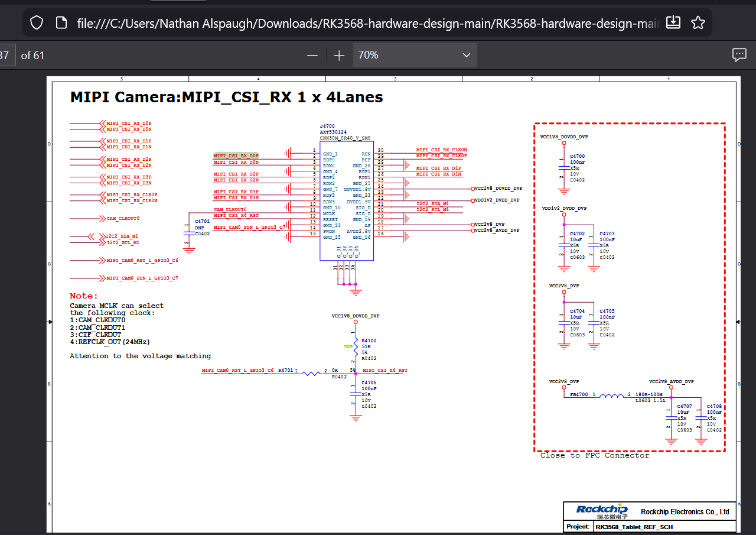The height and width of the screenshot is (535, 756).
Task: Click the FB4700 ferrite bead inductor symbol
Action: (611, 397)
